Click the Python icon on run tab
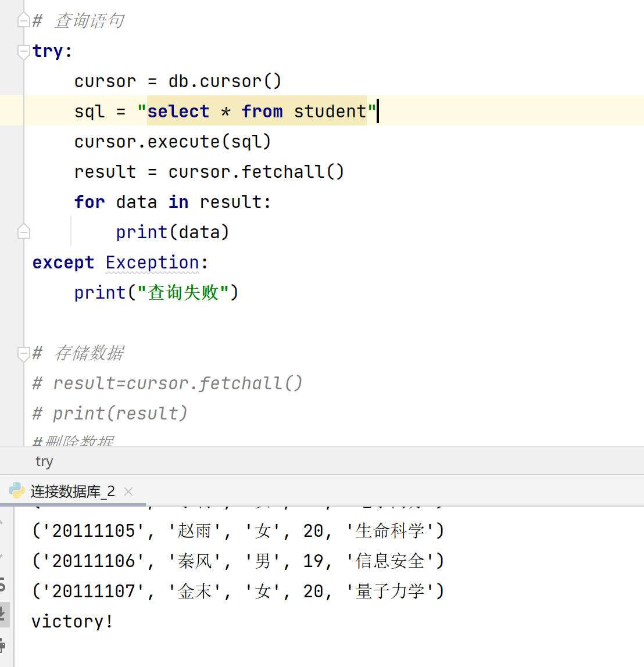The image size is (644, 667). click(17, 491)
